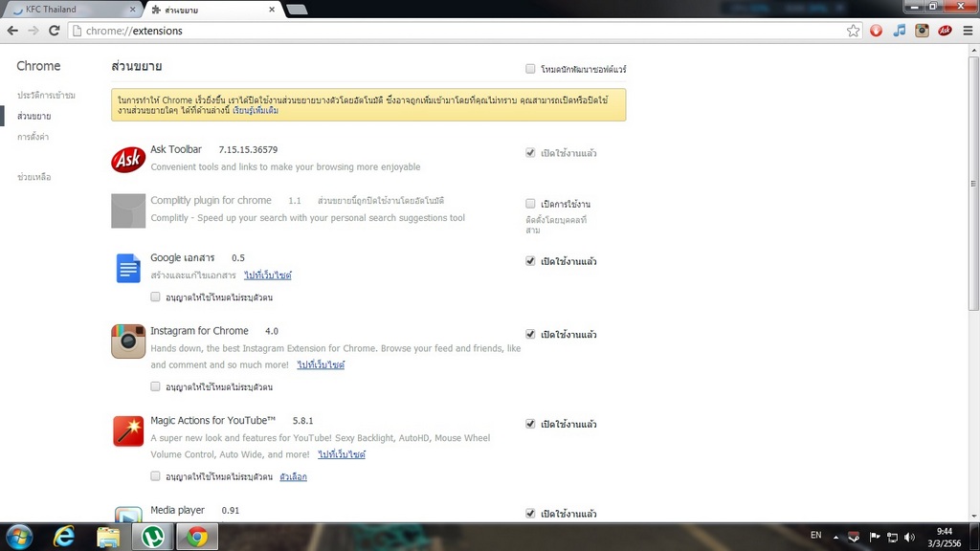
Task: Visit website link for Google เอกสาร
Action: point(268,275)
